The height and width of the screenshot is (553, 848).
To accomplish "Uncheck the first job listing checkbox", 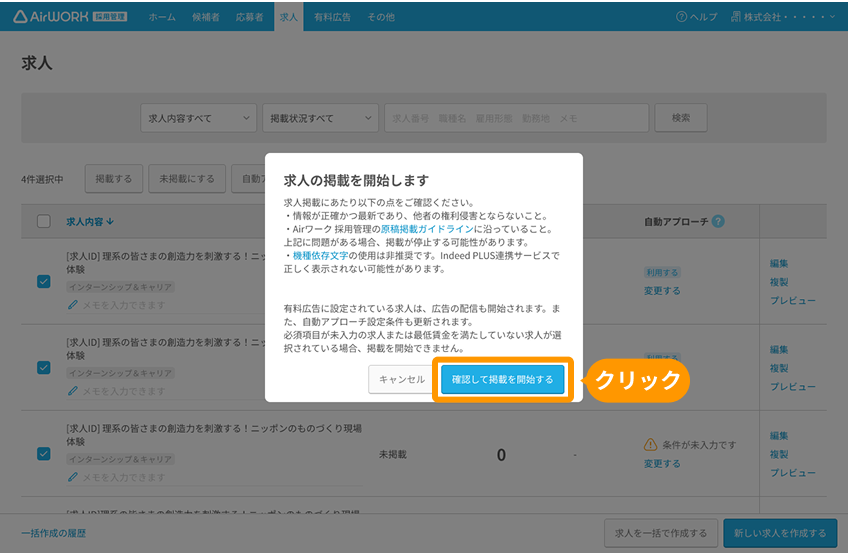I will [44, 282].
